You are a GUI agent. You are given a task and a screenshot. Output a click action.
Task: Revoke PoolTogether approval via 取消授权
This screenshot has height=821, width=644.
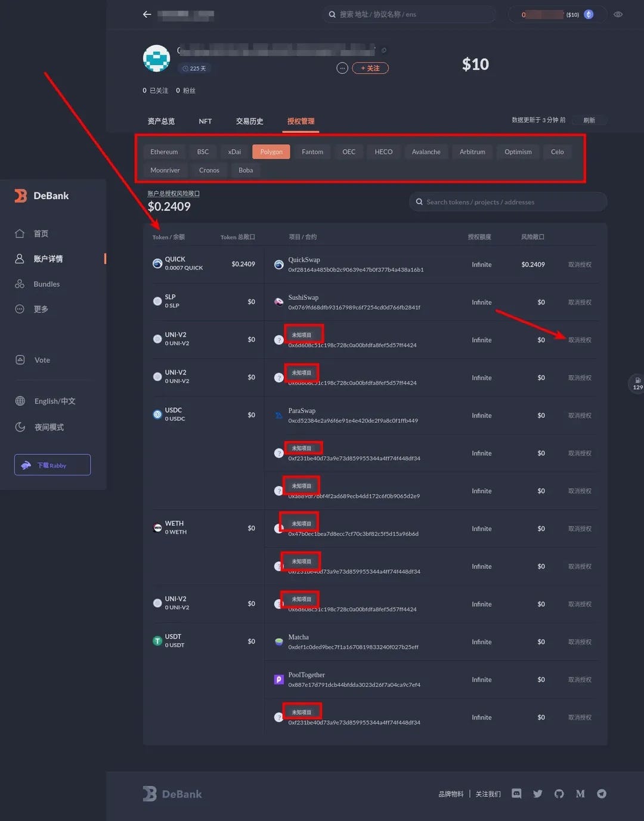pos(580,680)
